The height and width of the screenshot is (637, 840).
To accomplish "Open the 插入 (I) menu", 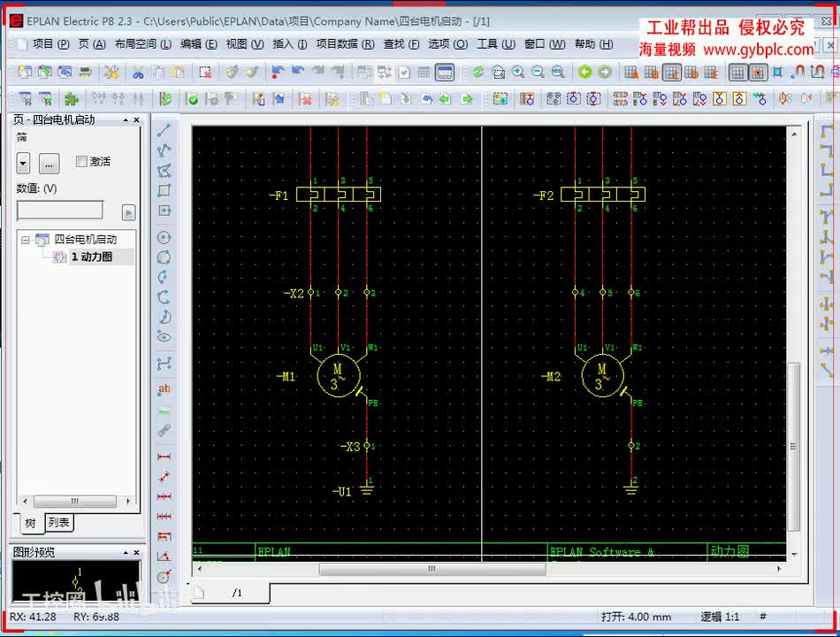I will tap(290, 44).
